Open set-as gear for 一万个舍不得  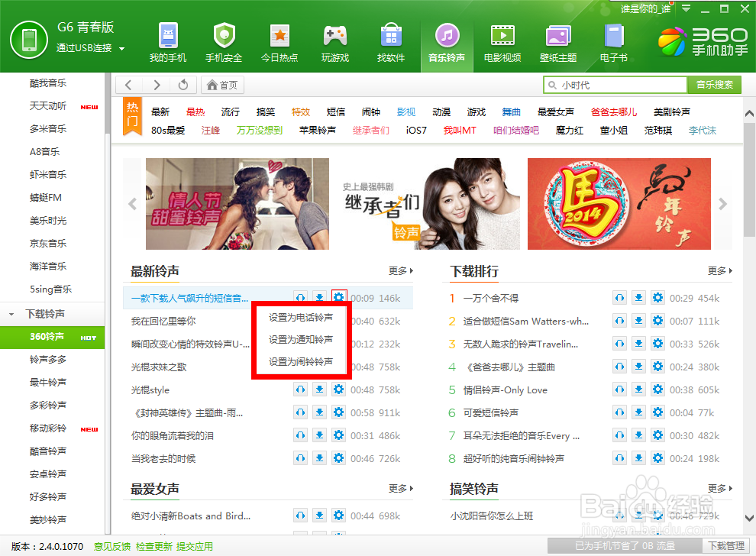click(x=657, y=298)
